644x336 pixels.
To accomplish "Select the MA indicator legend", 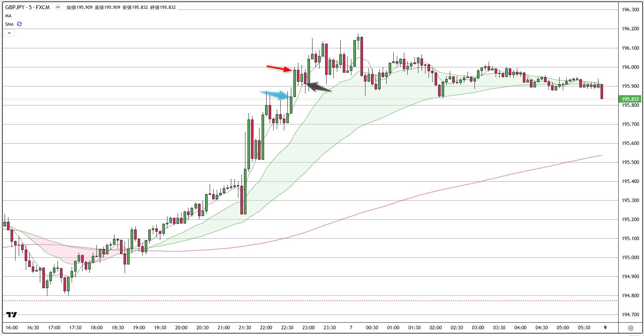I will coord(8,16).
